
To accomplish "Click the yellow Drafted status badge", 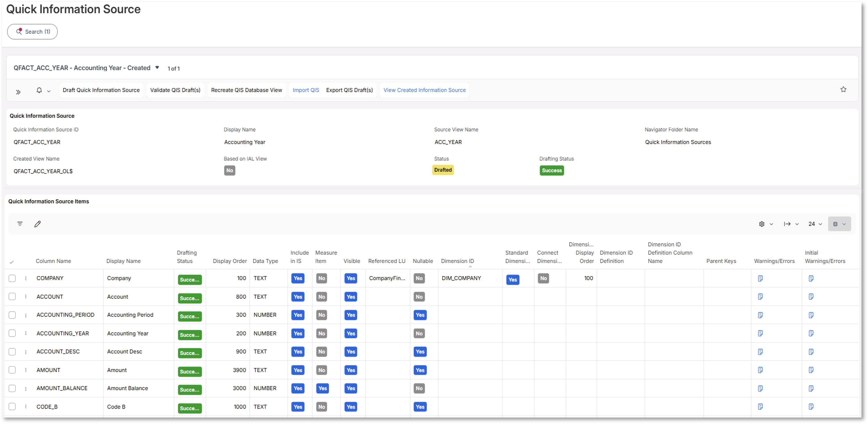I will pos(443,170).
